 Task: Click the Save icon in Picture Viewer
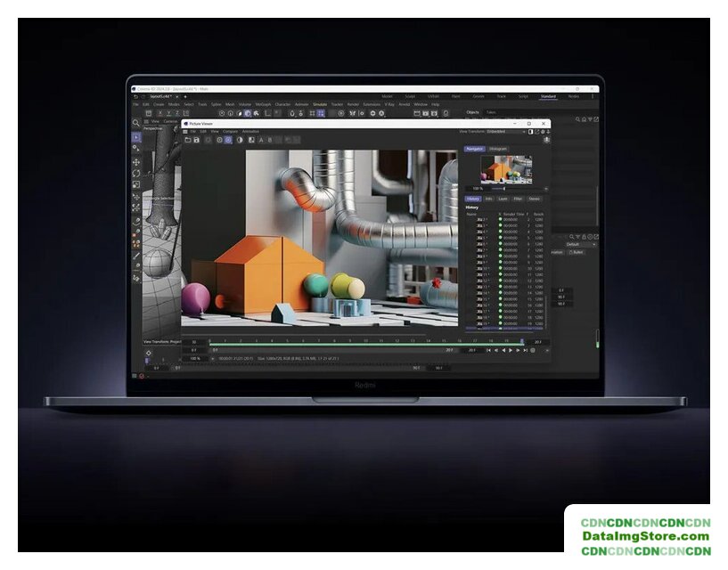(x=197, y=140)
